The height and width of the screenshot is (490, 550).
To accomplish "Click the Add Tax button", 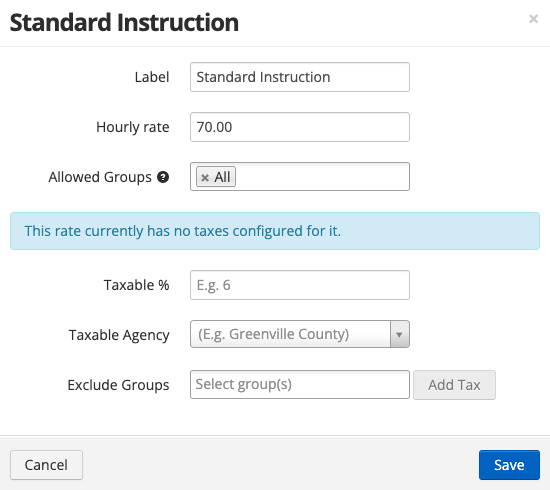I will tap(454, 385).
